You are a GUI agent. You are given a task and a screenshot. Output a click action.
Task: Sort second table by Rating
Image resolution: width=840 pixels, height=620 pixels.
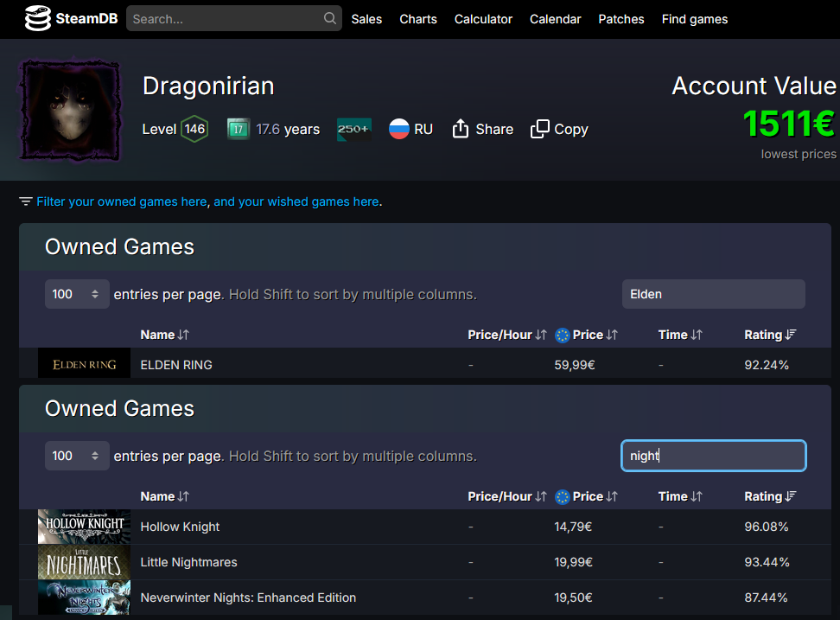[770, 496]
